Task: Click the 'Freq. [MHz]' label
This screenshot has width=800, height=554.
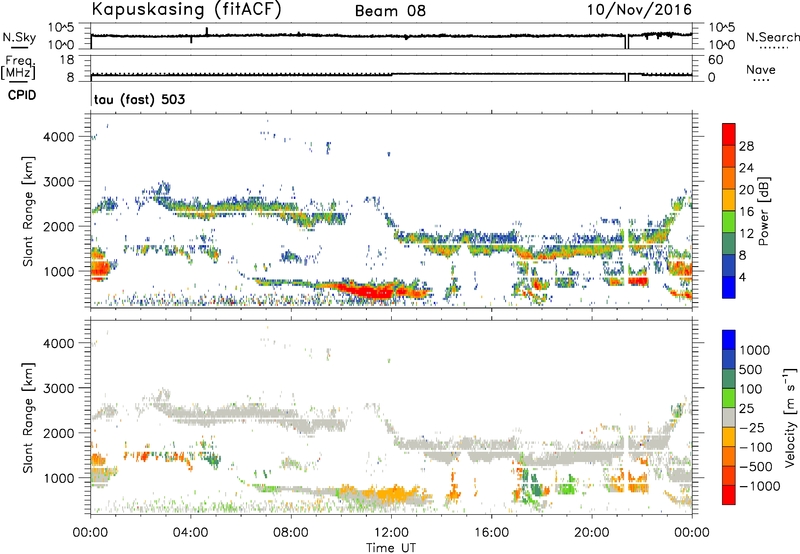Action: pyautogui.click(x=18, y=67)
